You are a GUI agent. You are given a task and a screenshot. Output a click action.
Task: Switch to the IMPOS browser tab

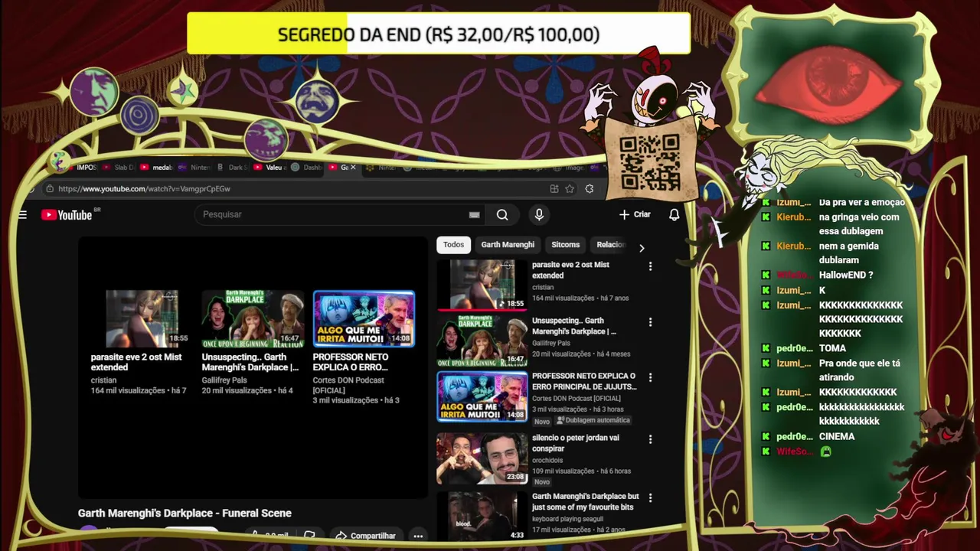coord(83,167)
